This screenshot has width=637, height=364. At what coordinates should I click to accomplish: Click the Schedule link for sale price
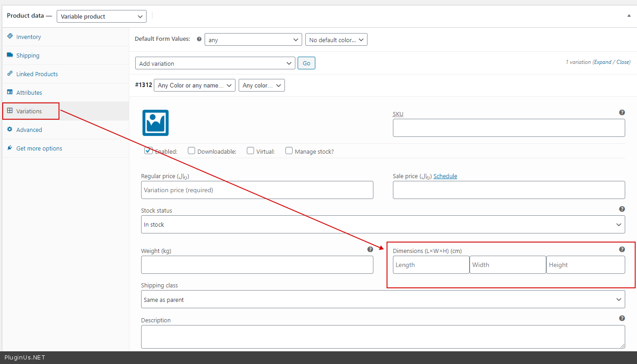[445, 176]
